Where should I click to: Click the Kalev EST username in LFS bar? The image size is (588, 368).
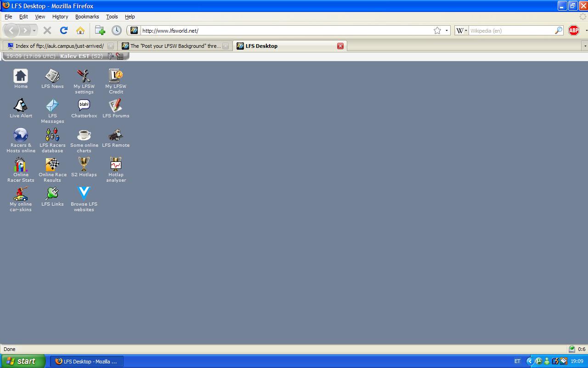[x=74, y=56]
